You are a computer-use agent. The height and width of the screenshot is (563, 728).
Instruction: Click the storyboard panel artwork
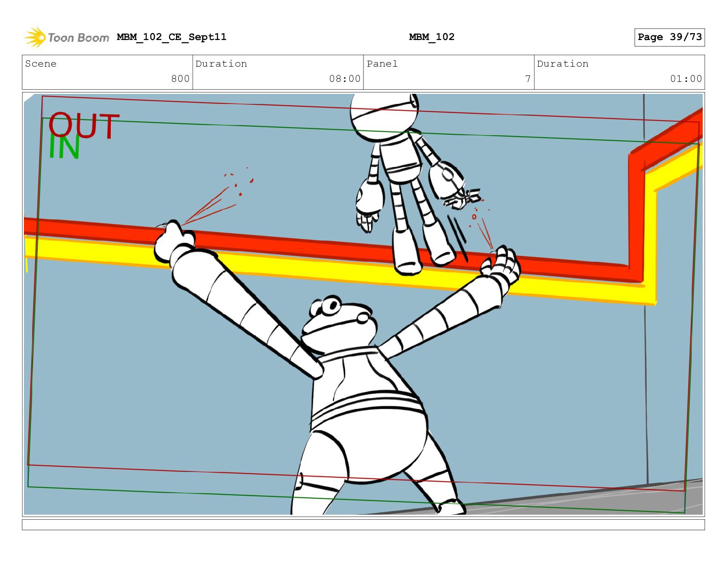coord(363,304)
